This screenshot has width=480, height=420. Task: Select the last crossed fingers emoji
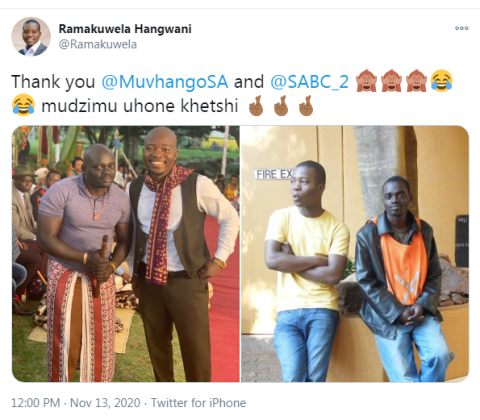tap(306, 106)
